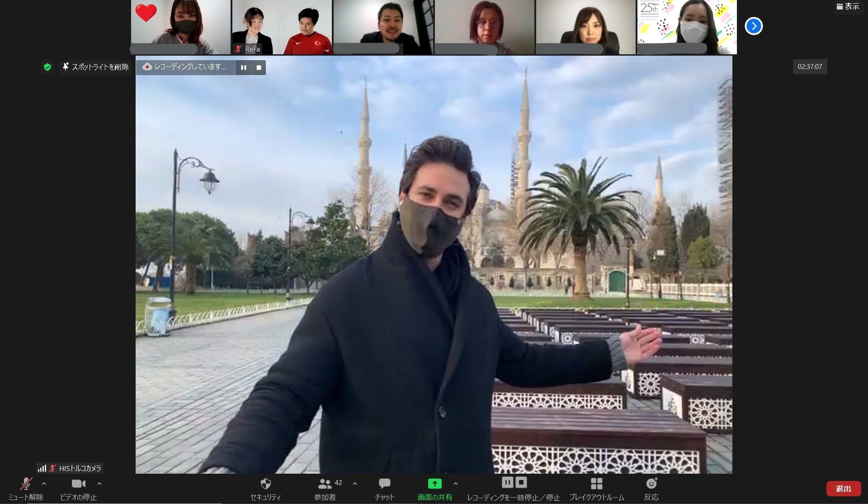Viewport: 868px width, 504px height.
Task: Stop recording from top recording indicator
Action: pyautogui.click(x=259, y=67)
